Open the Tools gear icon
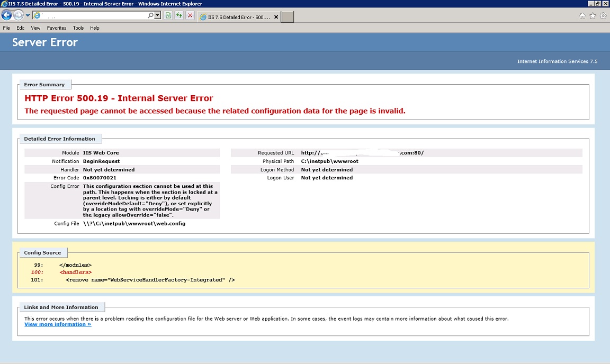This screenshot has width=610, height=364. pyautogui.click(x=604, y=16)
